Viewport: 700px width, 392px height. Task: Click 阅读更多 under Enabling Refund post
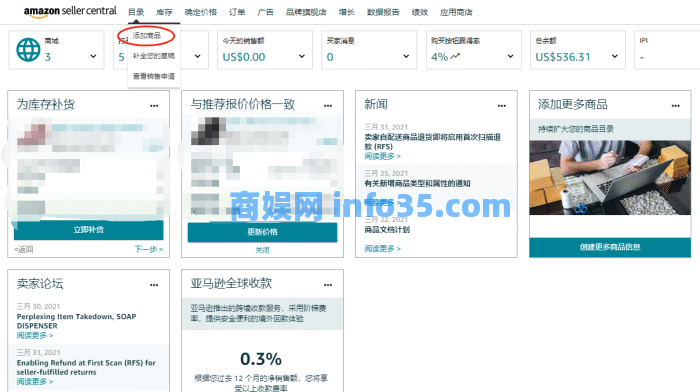35,382
